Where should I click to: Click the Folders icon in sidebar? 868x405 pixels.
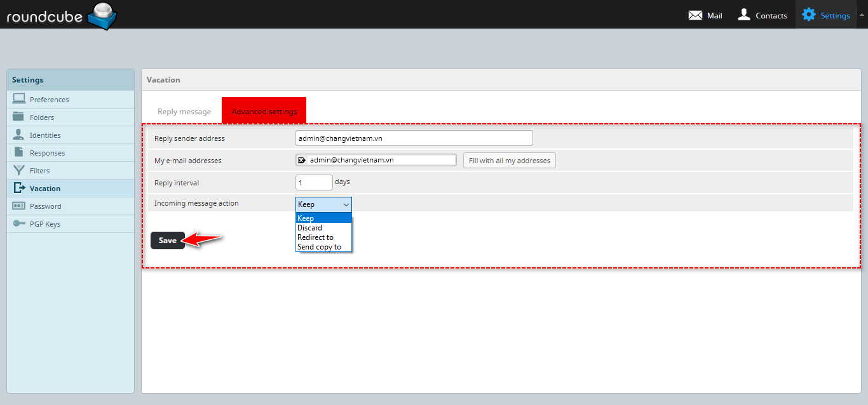19,117
